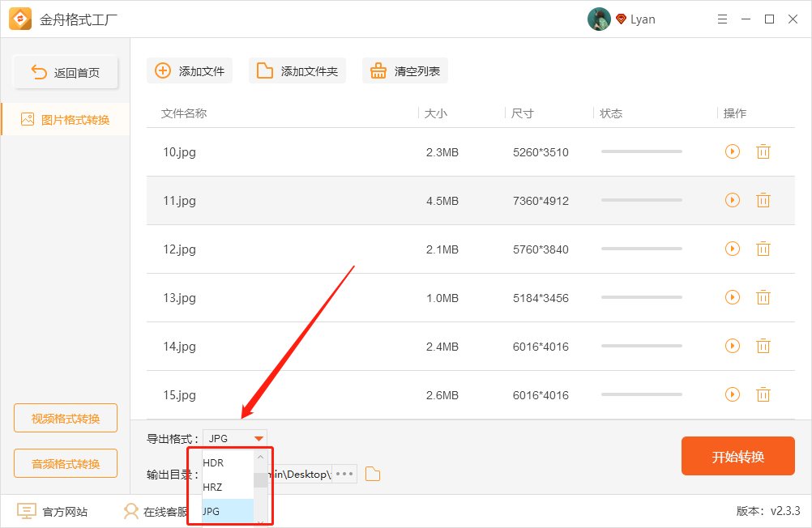Click the Lyan username
Viewport: 812px width, 528px height.
pos(643,19)
